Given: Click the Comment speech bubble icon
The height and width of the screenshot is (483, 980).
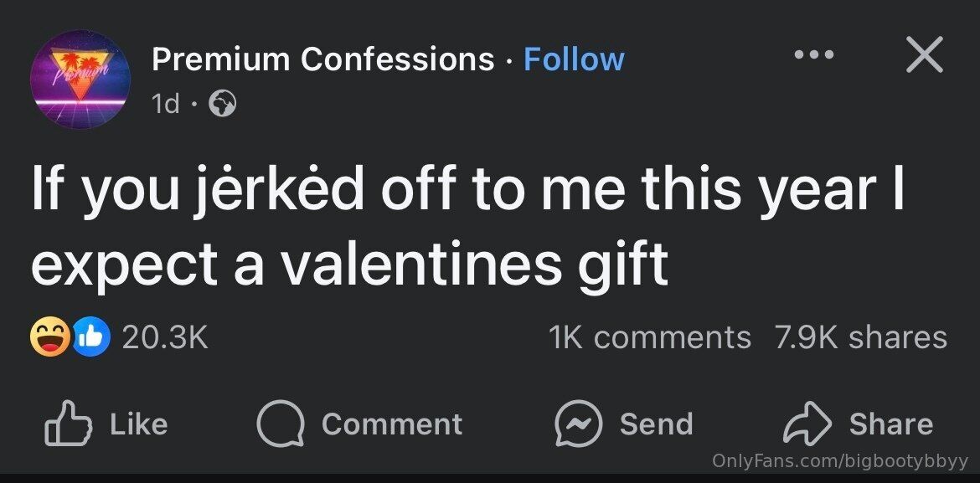Looking at the screenshot, I should pyautogui.click(x=281, y=424).
